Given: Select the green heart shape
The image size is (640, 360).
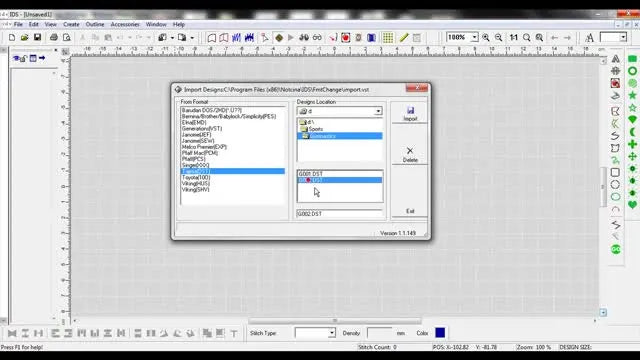Looking at the screenshot, I should 632,205.
